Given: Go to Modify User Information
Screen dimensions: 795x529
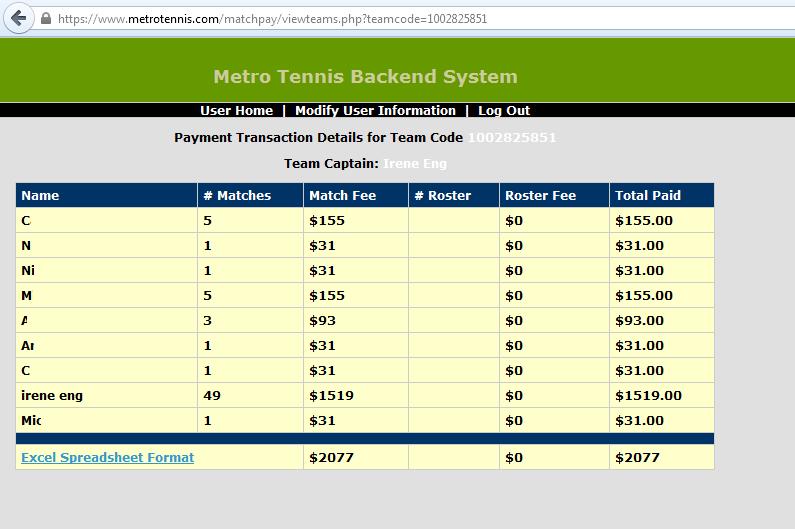Looking at the screenshot, I should click(375, 110).
